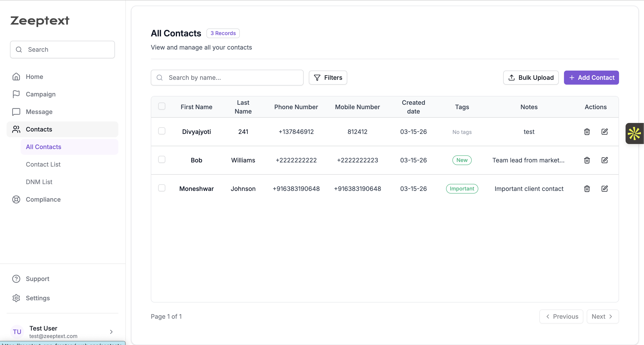Screen dimensions: 644x345
Task: Click the Add Contact button
Action: (x=591, y=78)
